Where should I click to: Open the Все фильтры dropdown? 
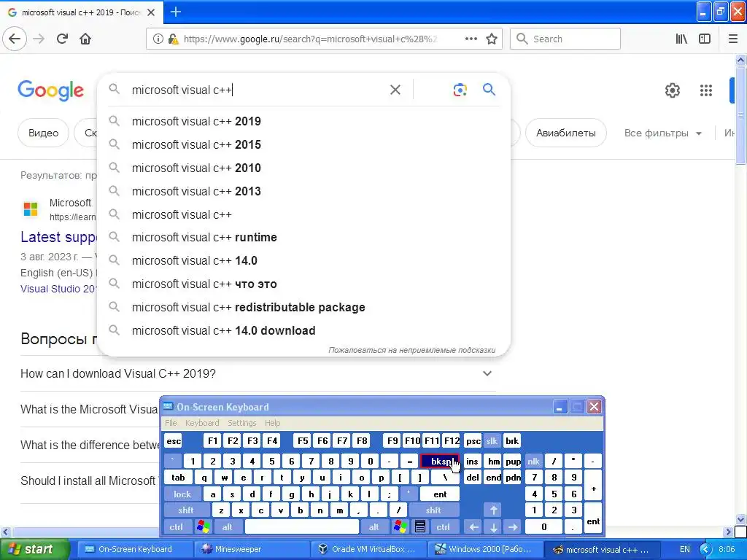tap(663, 133)
